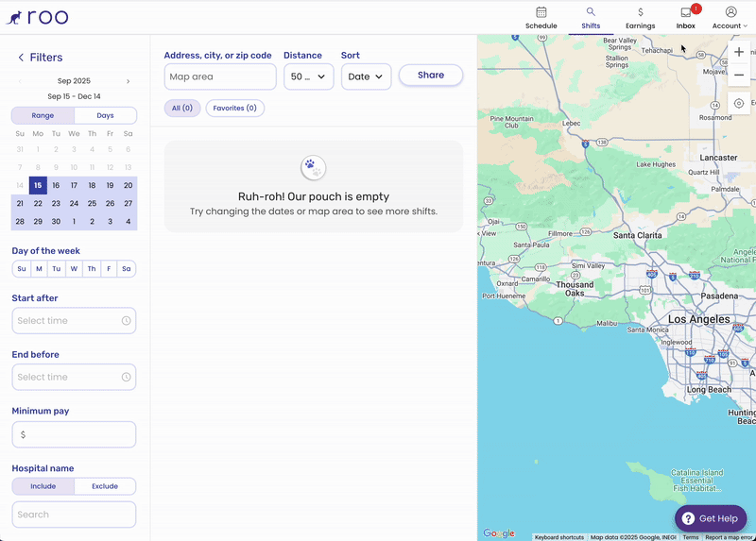Select Include for Hospital name
This screenshot has height=541, width=756.
click(x=43, y=486)
